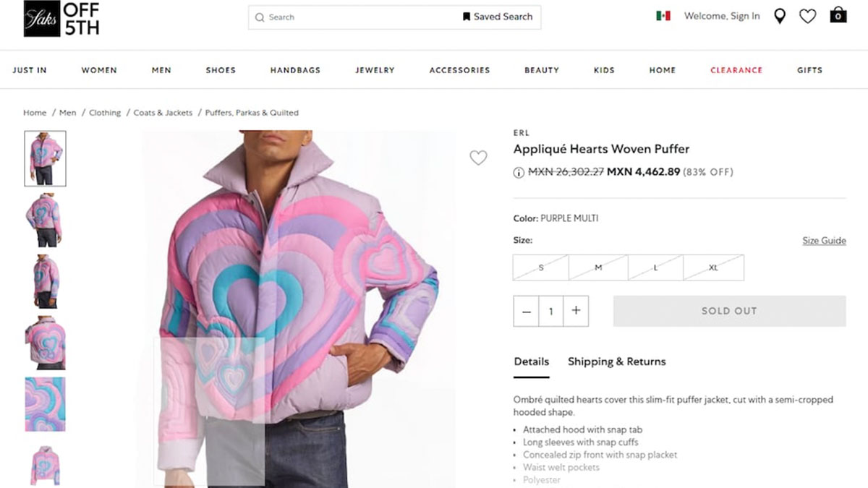Open the Size Guide link
This screenshot has height=488, width=868.
point(824,241)
